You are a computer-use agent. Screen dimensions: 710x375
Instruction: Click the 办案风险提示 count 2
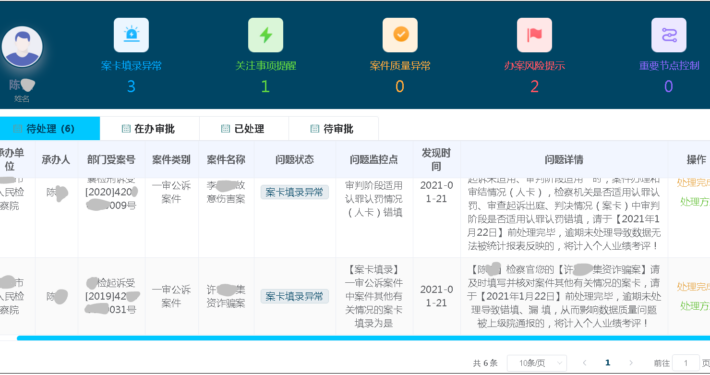(534, 86)
